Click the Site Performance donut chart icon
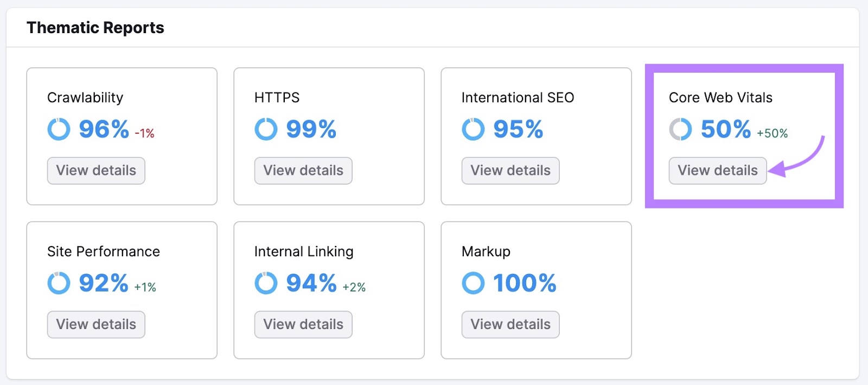The height and width of the screenshot is (385, 868). [x=60, y=283]
